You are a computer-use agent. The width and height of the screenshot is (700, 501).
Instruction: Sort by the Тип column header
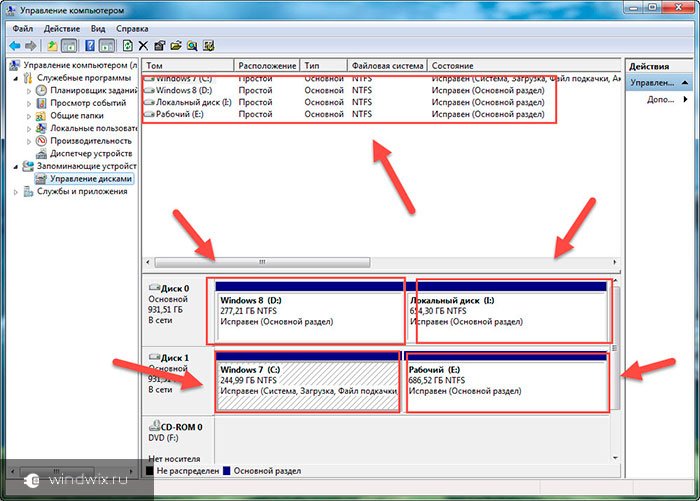pyautogui.click(x=324, y=66)
